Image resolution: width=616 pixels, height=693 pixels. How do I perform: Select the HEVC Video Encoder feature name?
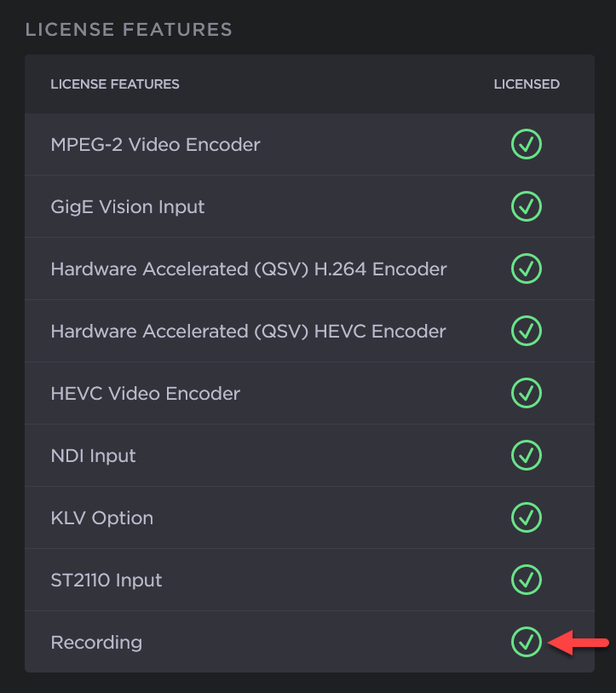[x=145, y=394]
